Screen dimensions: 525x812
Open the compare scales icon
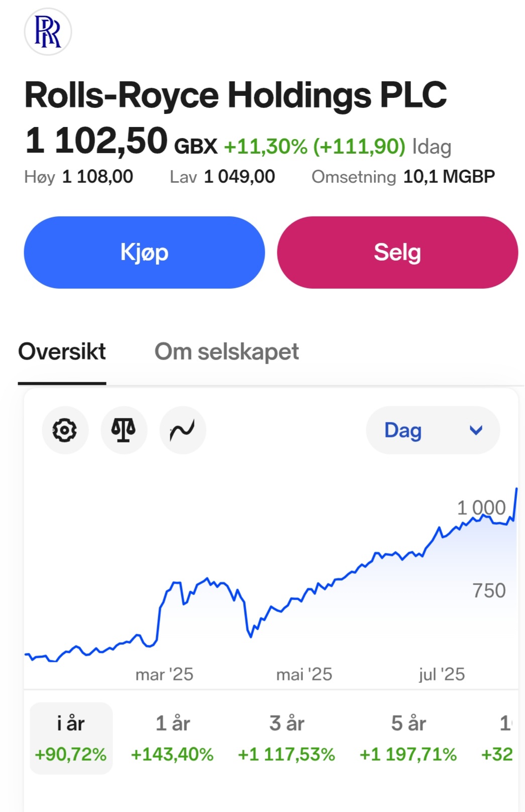point(124,430)
